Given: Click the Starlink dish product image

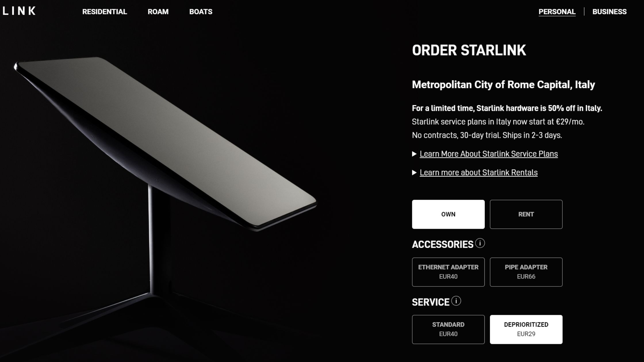Looking at the screenshot, I should [165, 184].
